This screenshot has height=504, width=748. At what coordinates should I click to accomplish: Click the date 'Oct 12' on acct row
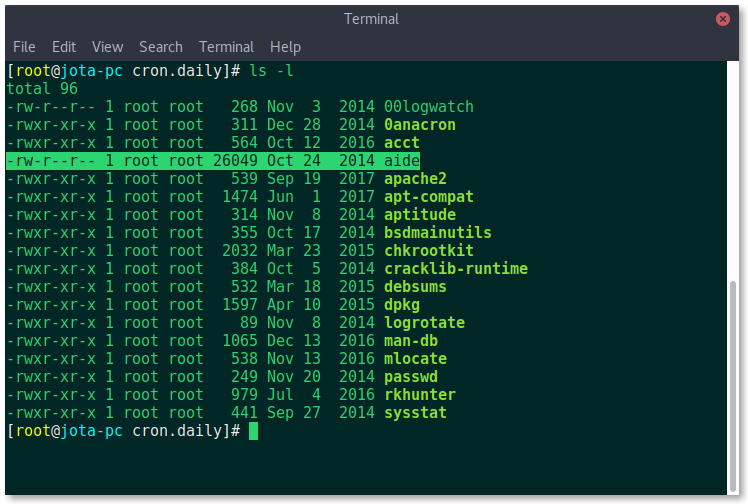pos(294,143)
